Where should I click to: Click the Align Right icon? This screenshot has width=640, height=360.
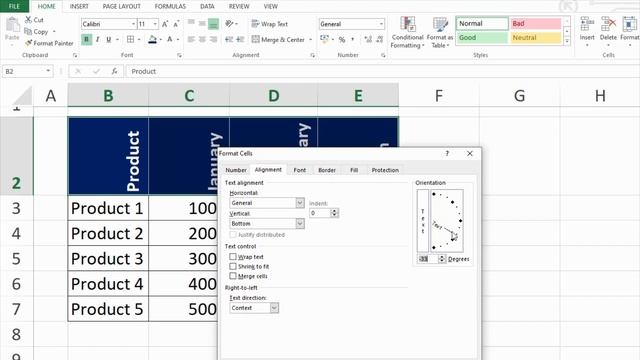pyautogui.click(x=213, y=39)
